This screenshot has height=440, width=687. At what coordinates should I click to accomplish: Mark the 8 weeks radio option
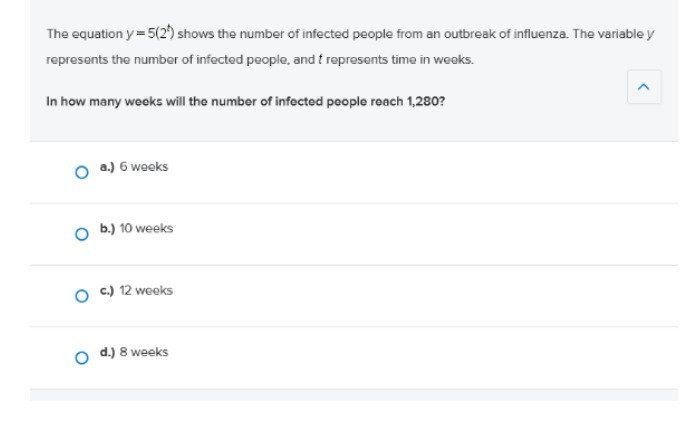(81, 358)
